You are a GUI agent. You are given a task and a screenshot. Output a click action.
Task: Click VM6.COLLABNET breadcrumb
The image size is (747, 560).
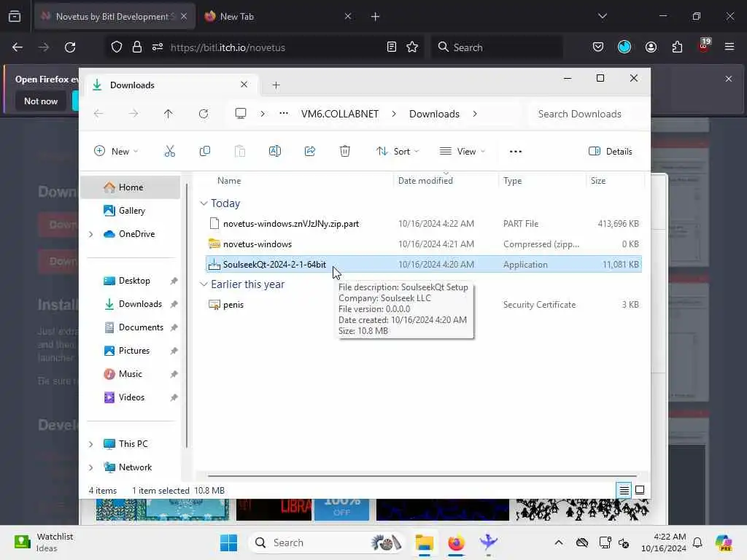pyautogui.click(x=340, y=114)
